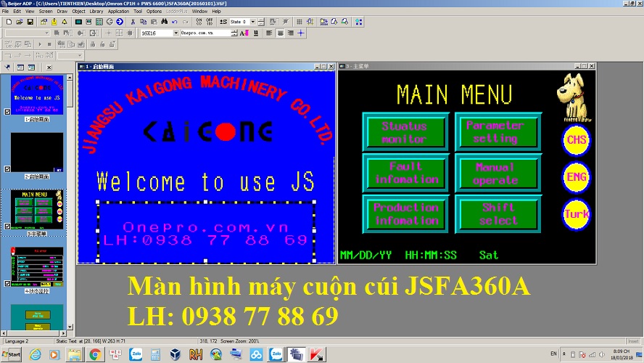Select thumbnail 1 blue startup screen
Viewport: 644px width, 363px height.
37,94
